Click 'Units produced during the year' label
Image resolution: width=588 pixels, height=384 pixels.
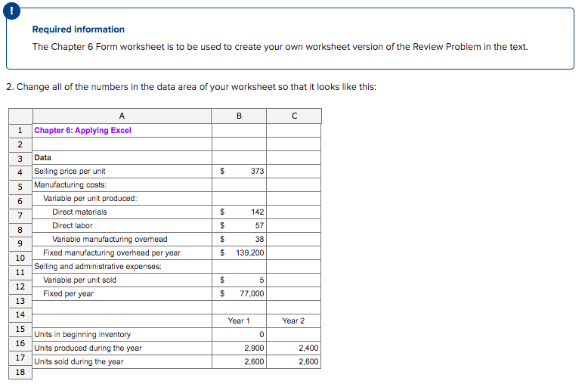88,348
